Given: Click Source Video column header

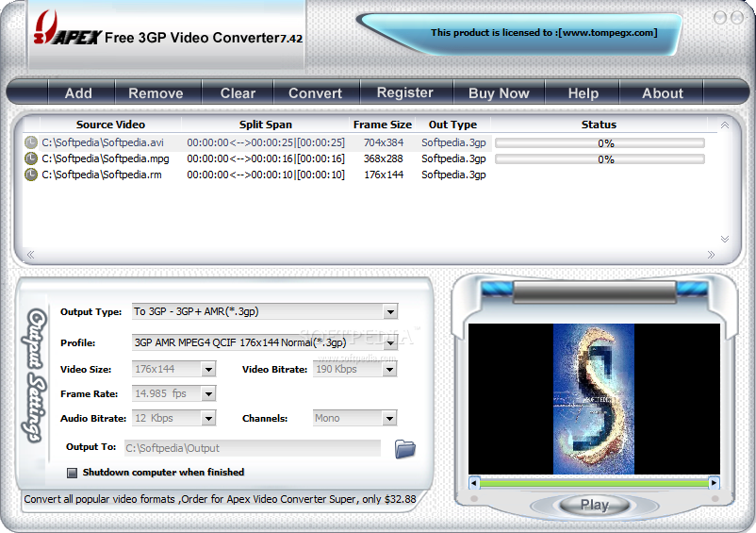Looking at the screenshot, I should click(110, 125).
